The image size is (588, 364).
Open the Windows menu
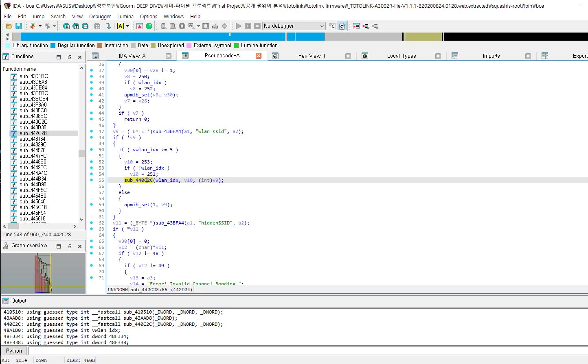(173, 17)
